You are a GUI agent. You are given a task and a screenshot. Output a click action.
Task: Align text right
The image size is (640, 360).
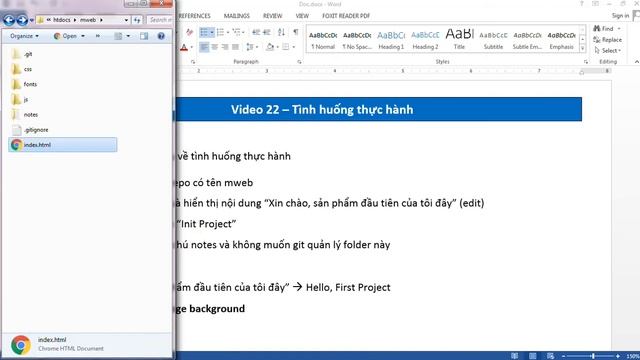225,47
